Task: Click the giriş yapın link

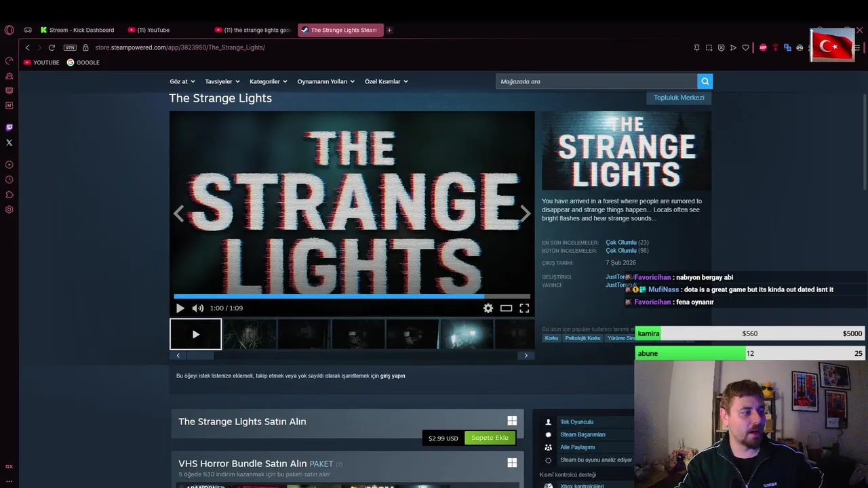Action: pos(393,375)
